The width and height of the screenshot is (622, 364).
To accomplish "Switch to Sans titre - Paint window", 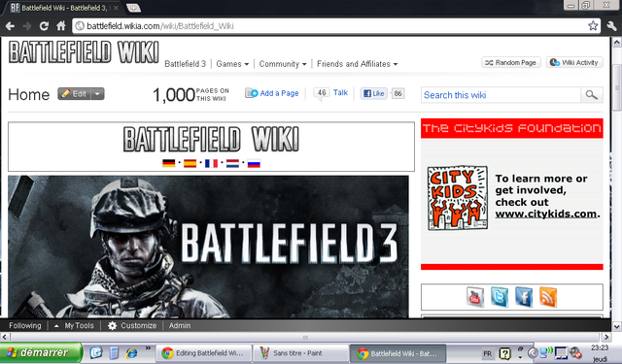I will pos(299,353).
